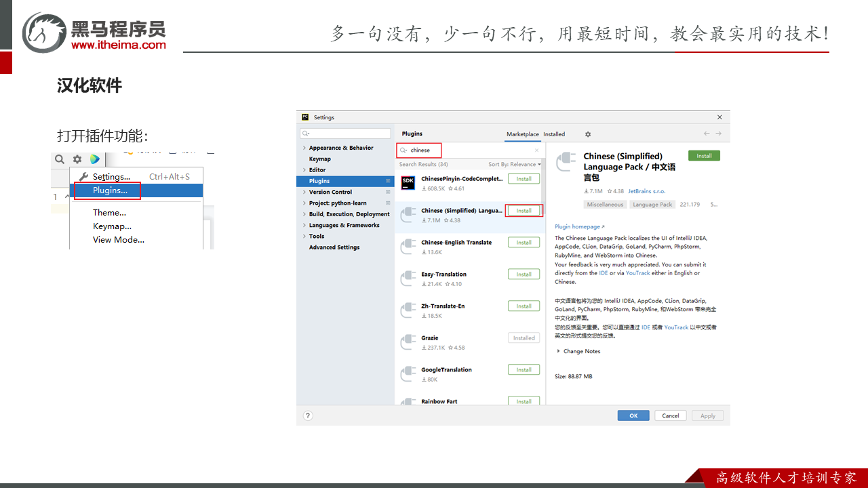Screen dimensions: 868x488
Task: Click the ChinesePinyin-CodeCompletion SDK plugin icon
Action: 408,183
